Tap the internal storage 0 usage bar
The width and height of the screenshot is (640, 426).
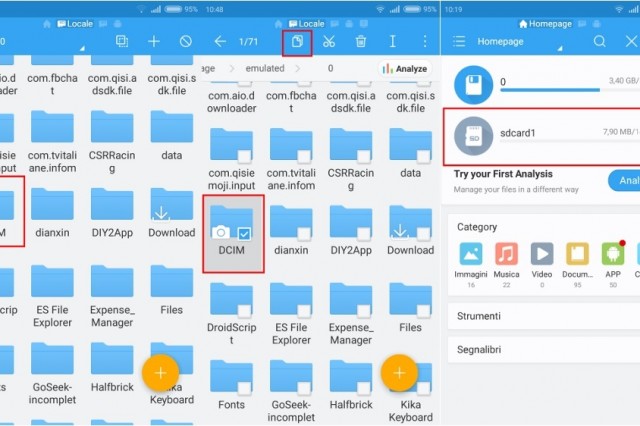[x=570, y=90]
